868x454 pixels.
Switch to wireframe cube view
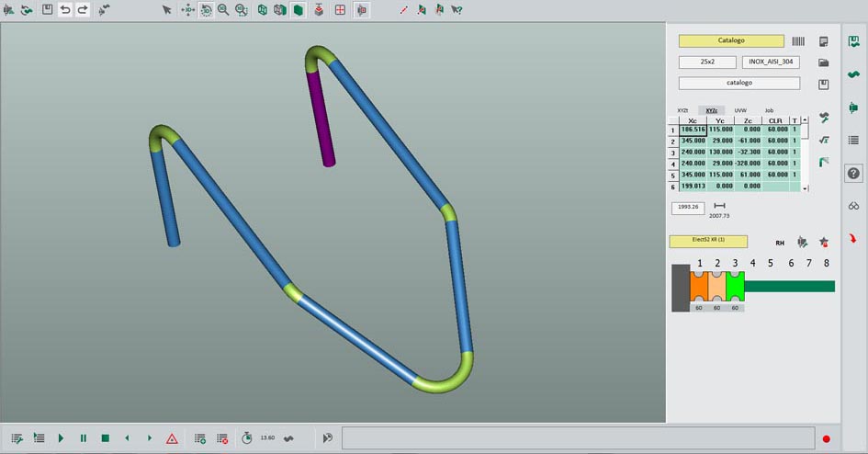click(x=263, y=10)
